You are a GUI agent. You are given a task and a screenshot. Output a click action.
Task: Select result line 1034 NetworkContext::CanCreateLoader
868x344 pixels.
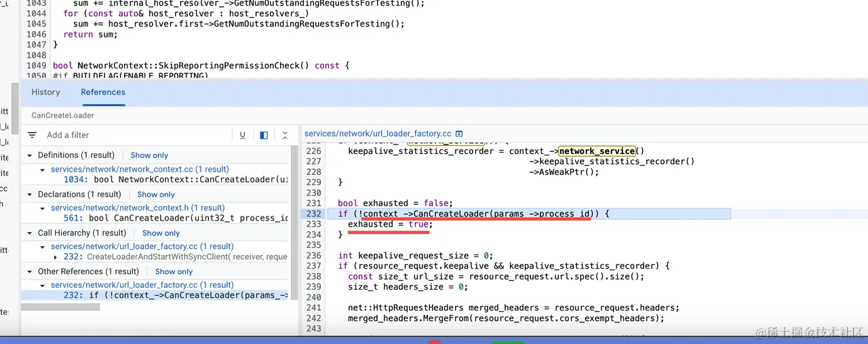coord(176,180)
